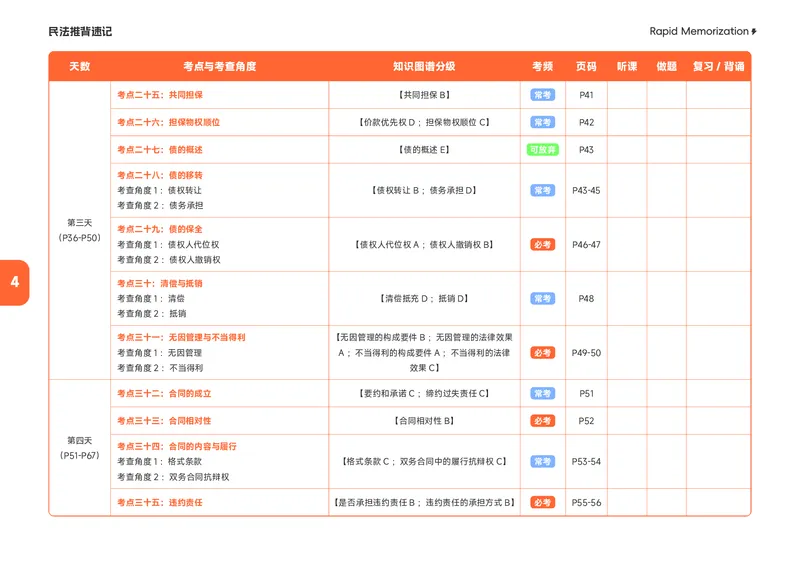Viewport: 800px width, 566px height.
Task: Click the 必考 badge in the 债的保全 row
Action: [x=542, y=244]
